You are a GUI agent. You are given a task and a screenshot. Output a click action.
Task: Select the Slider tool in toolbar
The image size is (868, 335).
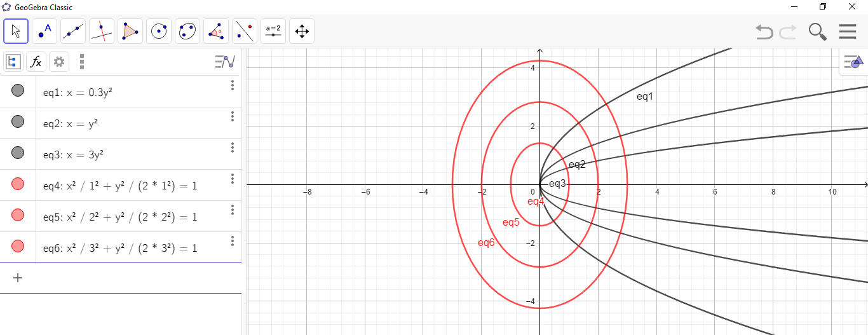tap(273, 31)
